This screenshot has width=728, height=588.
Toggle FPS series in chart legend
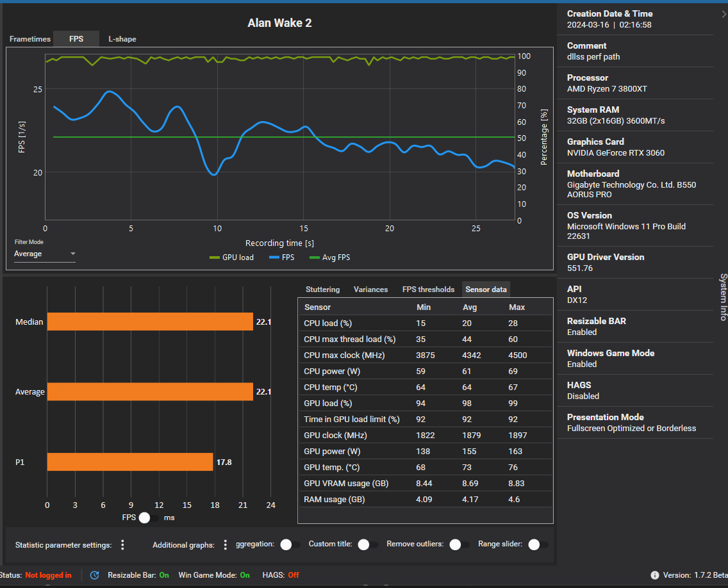pyautogui.click(x=282, y=257)
